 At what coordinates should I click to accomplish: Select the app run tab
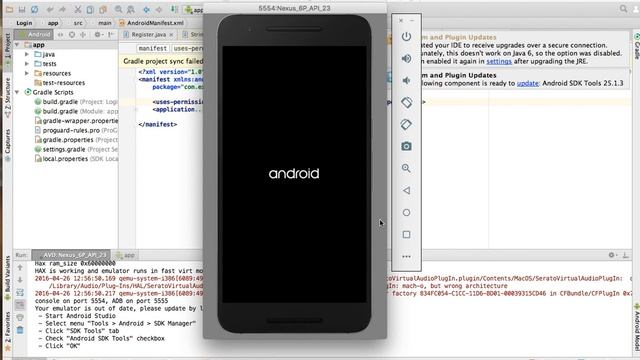click(126, 255)
